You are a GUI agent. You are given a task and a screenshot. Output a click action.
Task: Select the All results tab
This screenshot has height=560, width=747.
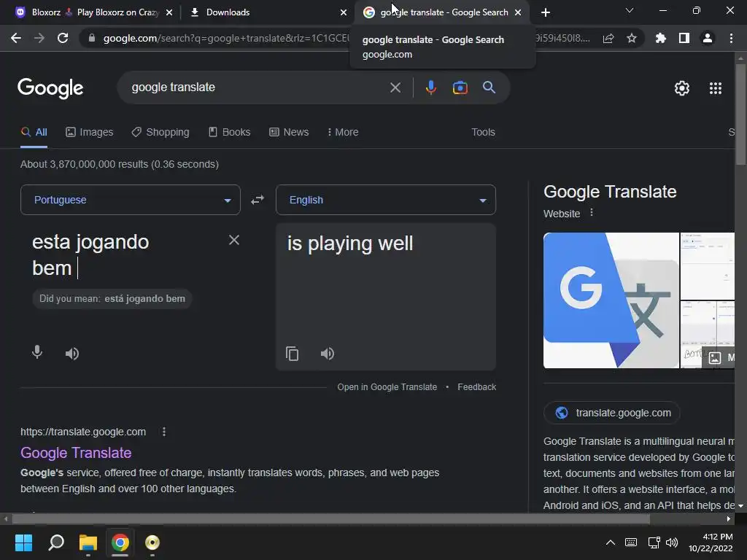34,132
